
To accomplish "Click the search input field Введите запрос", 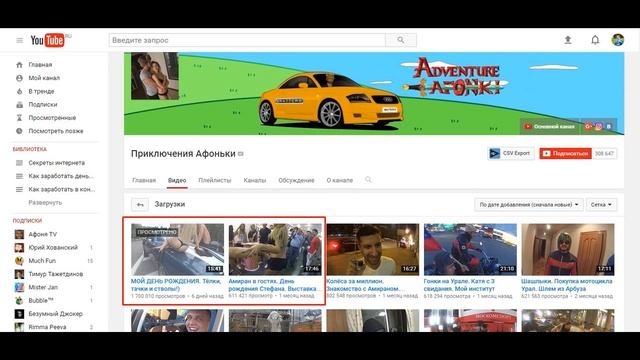I will 247,40.
